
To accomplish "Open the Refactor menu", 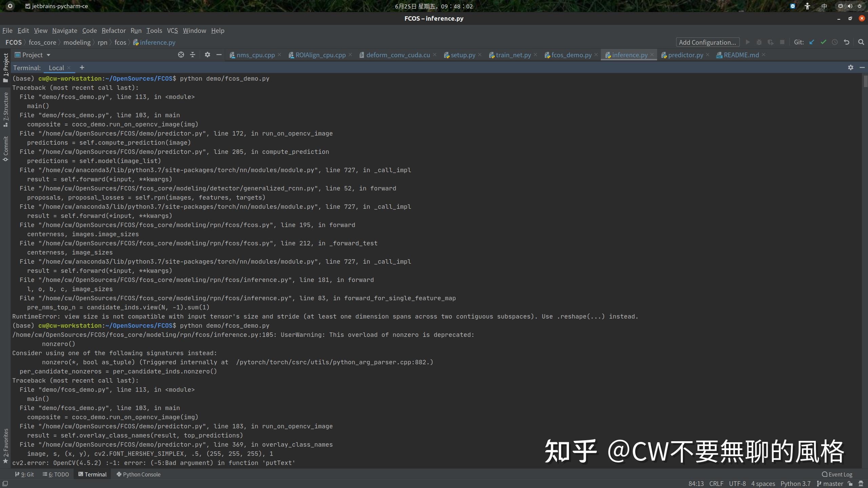I will coord(114,30).
